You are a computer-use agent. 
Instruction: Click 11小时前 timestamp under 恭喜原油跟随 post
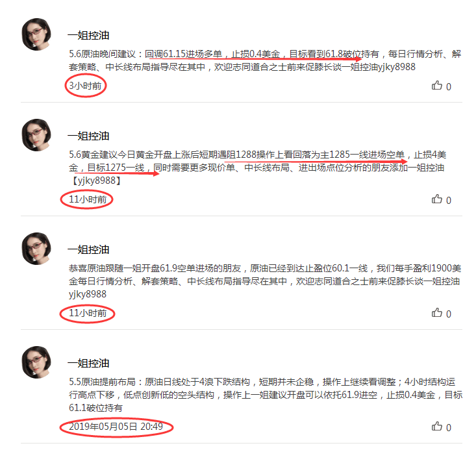pos(88,313)
